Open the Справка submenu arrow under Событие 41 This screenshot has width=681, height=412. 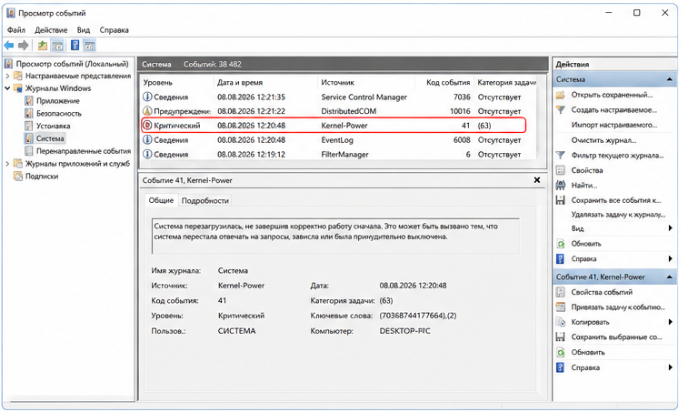(671, 368)
